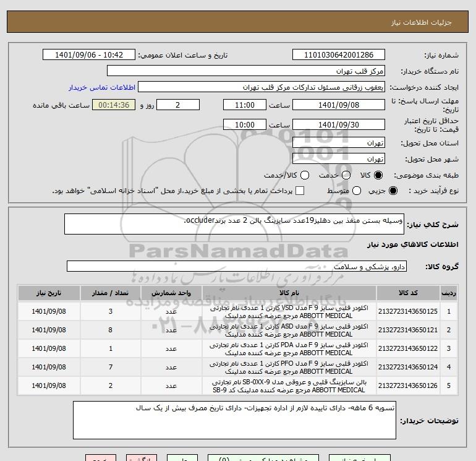This screenshot has height=461, width=476.
Task: Click the کد کالا column header
Action: pyautogui.click(x=408, y=293)
